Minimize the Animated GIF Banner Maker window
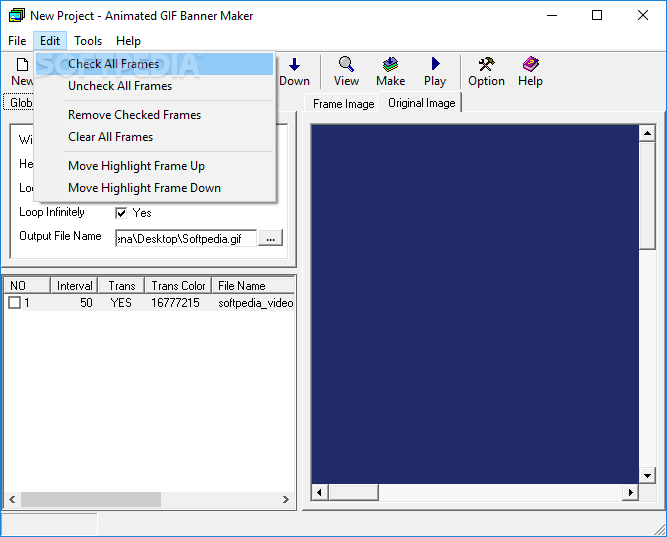 pos(552,16)
